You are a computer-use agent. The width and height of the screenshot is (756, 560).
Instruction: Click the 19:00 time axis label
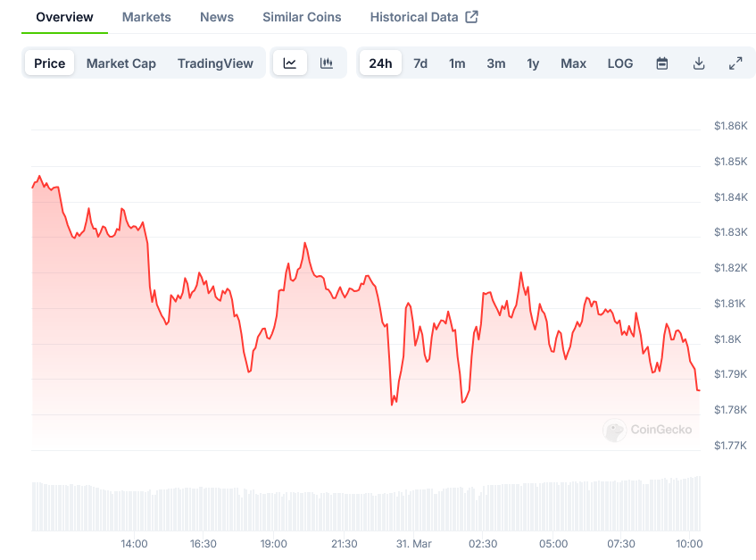pyautogui.click(x=273, y=544)
